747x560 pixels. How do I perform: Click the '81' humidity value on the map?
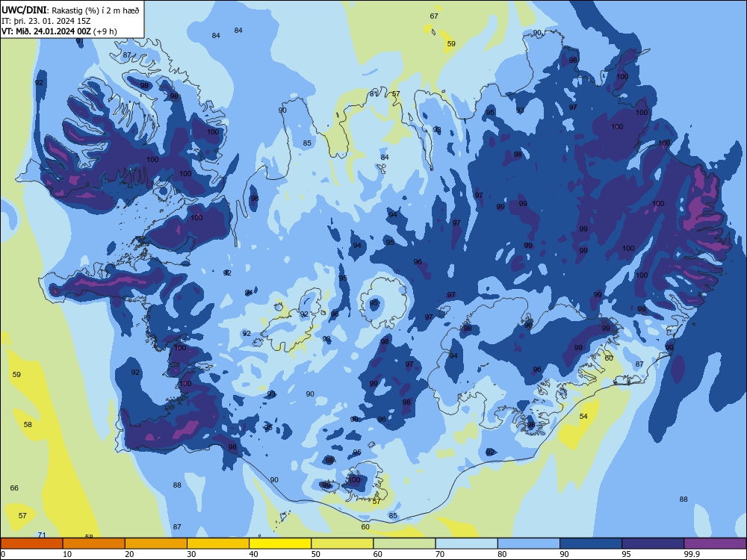[x=374, y=94]
